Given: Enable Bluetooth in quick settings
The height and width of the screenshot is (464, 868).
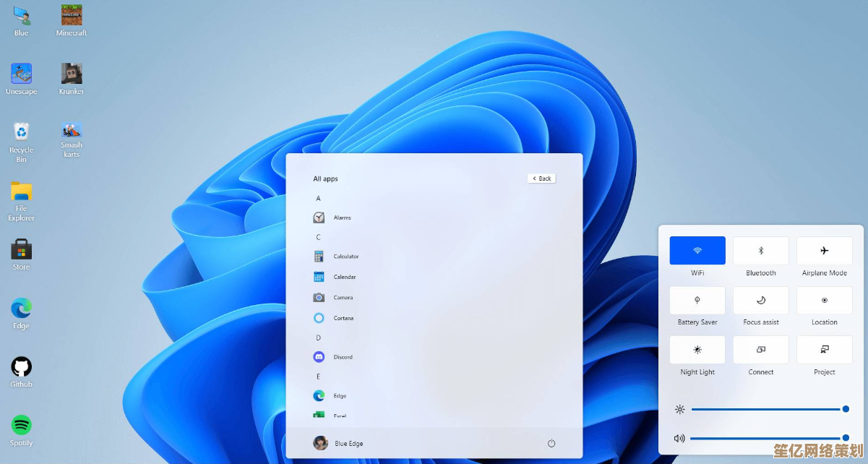Looking at the screenshot, I should point(761,251).
